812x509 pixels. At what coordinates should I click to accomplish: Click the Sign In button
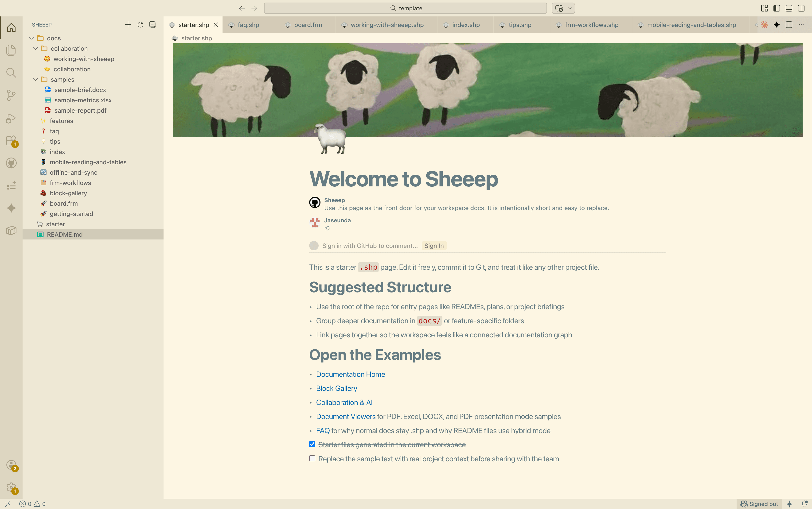point(433,245)
